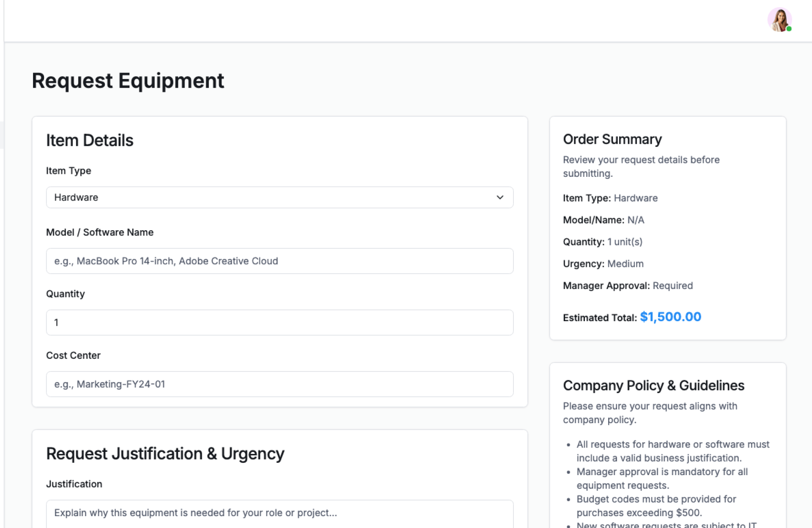Image resolution: width=812 pixels, height=528 pixels.
Task: Select the Cost Center text field
Action: 279,384
